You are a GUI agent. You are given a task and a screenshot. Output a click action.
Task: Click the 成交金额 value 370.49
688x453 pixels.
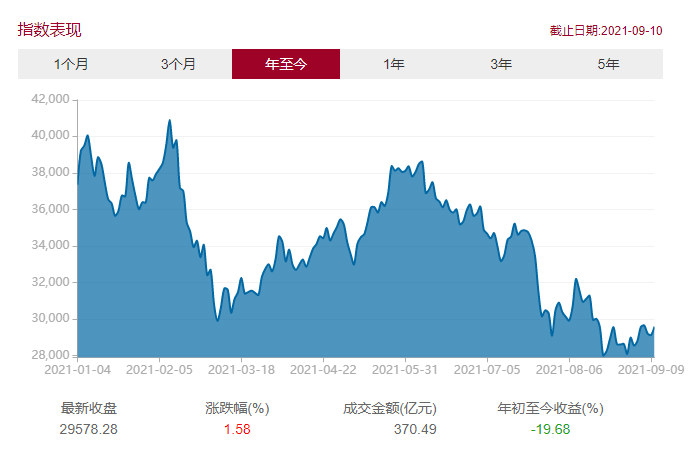click(x=415, y=429)
